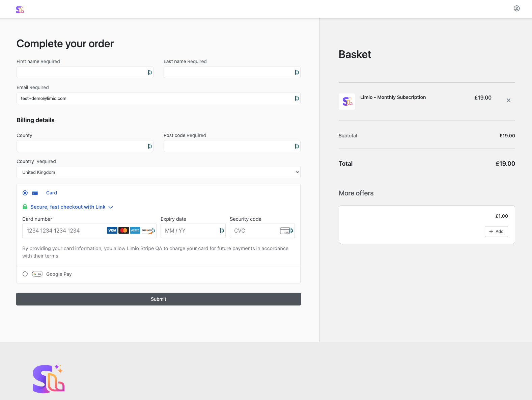Select the Google Pay radio button
The image size is (532, 400).
pyautogui.click(x=25, y=274)
